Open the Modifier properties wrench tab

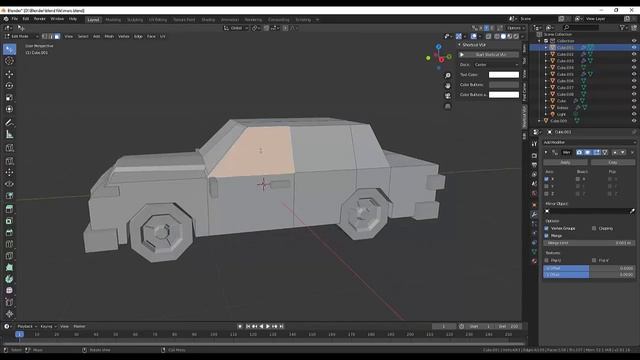click(534, 214)
